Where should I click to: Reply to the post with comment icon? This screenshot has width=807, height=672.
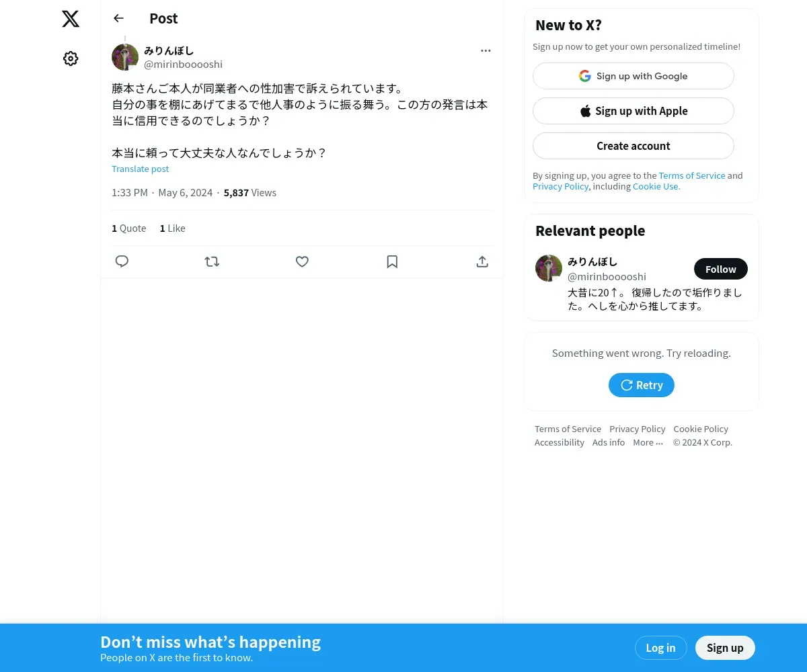click(122, 261)
